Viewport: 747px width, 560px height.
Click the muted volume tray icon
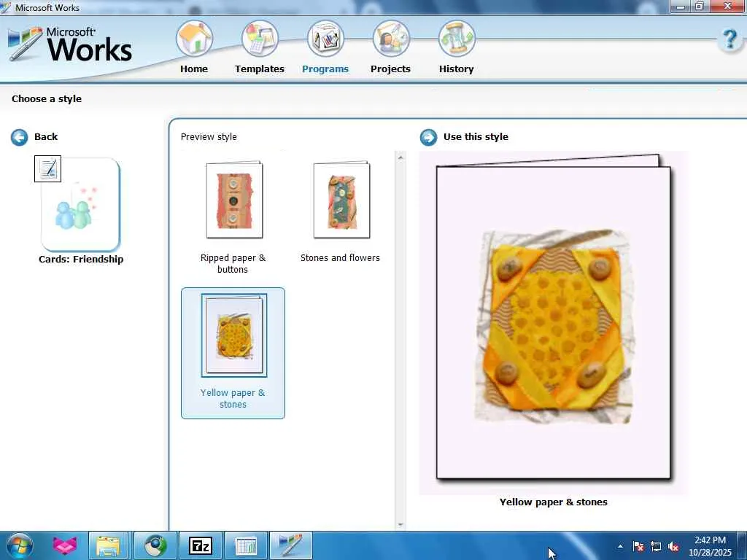point(673,546)
